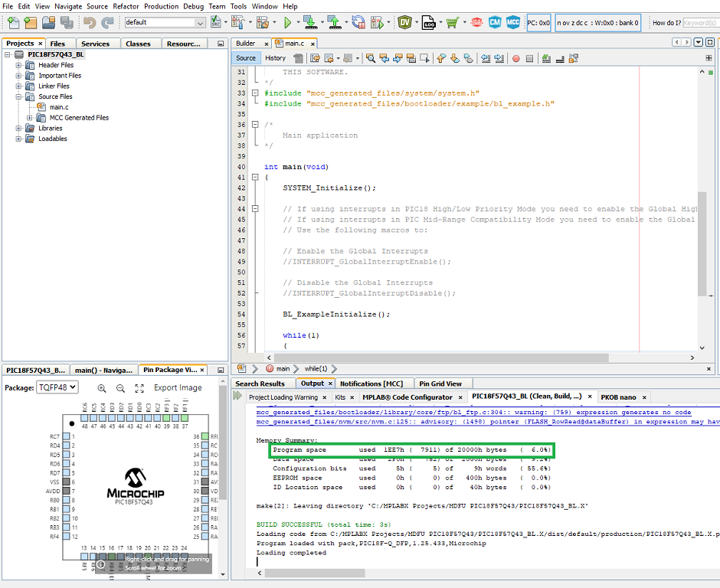Toggle the Source view button in editor
The height and width of the screenshot is (588, 720).
(246, 58)
